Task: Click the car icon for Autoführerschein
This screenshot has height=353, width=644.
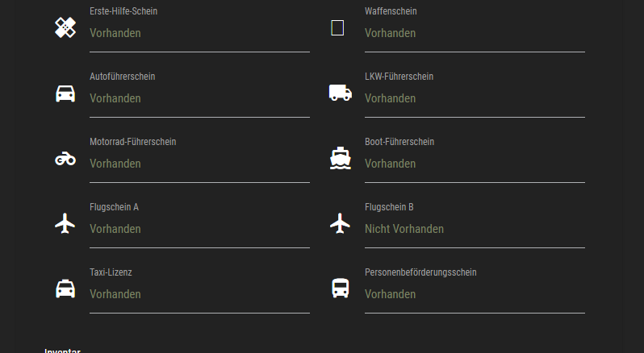Action: [65, 93]
